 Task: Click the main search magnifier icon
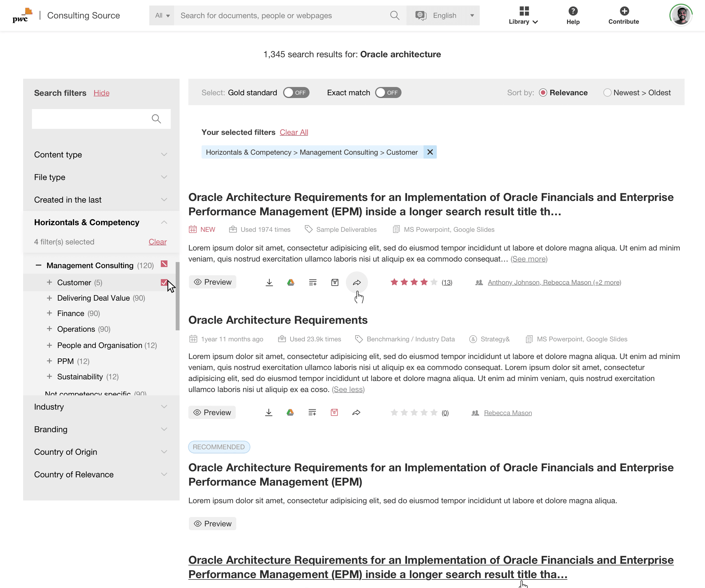(x=394, y=15)
